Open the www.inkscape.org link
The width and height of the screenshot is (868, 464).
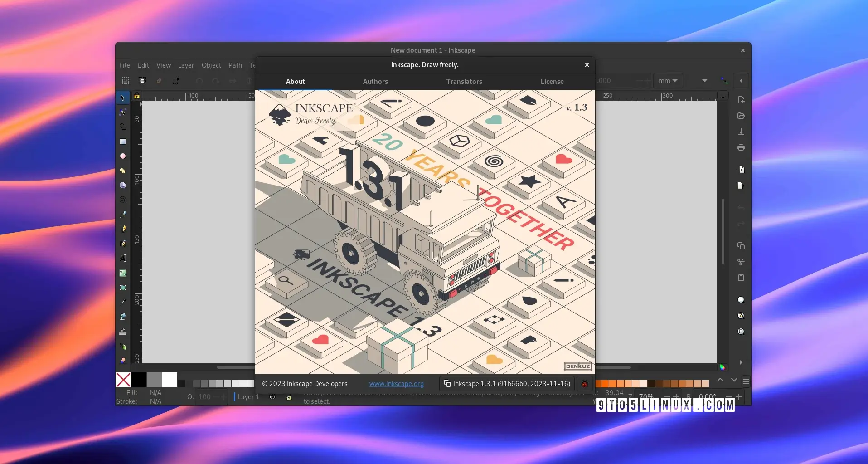pos(397,384)
